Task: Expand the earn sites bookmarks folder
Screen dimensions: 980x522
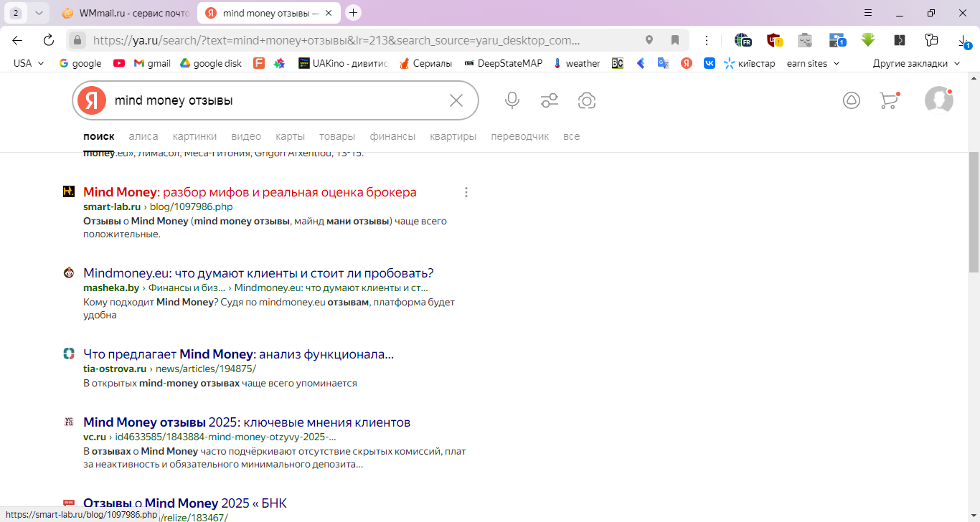Action: [x=813, y=63]
